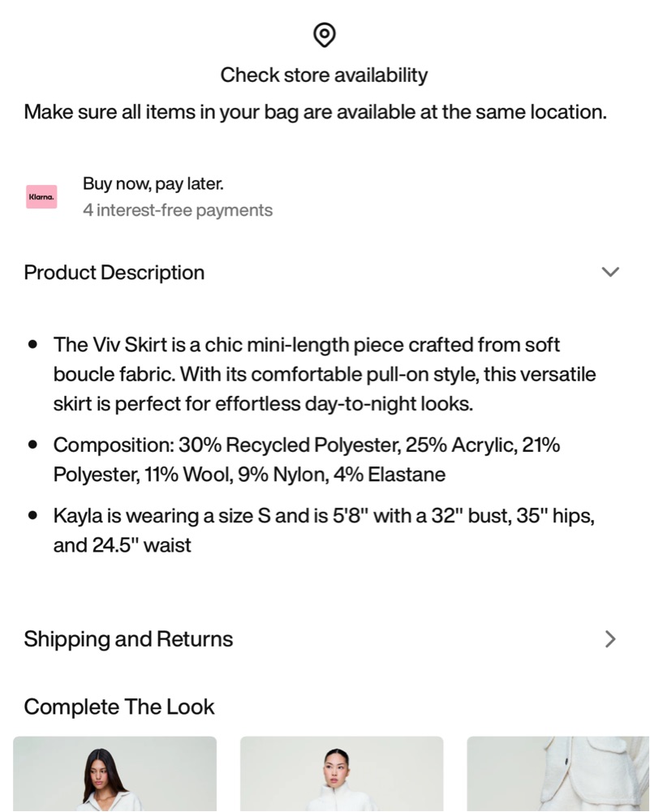Select the model with hair bun thumbnail

(342, 774)
